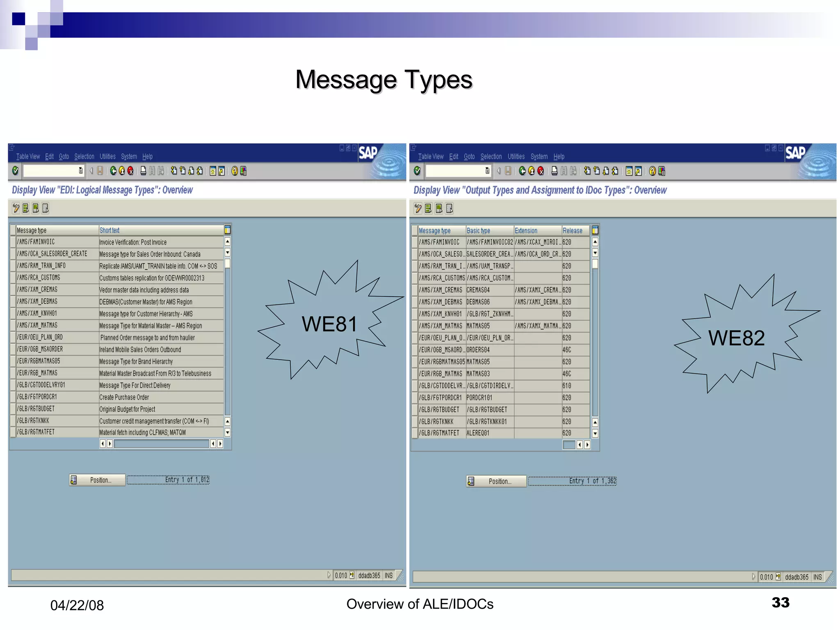Expand status bar triangle in Logical Message Types window

pos(329,575)
